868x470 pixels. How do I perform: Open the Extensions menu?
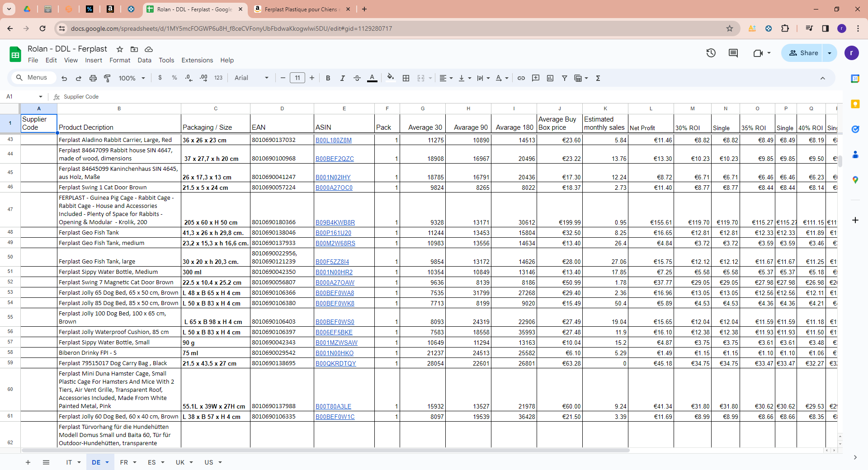point(197,60)
